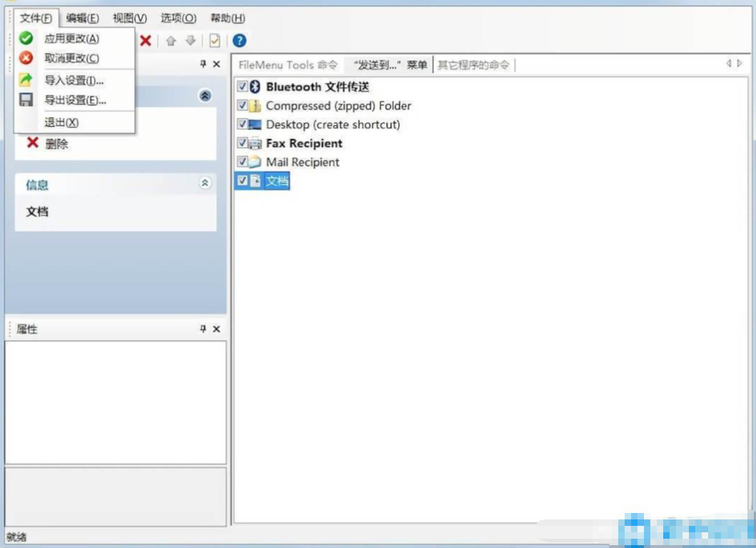Click the move down arrow toolbar icon
756x548 pixels.
(x=191, y=41)
